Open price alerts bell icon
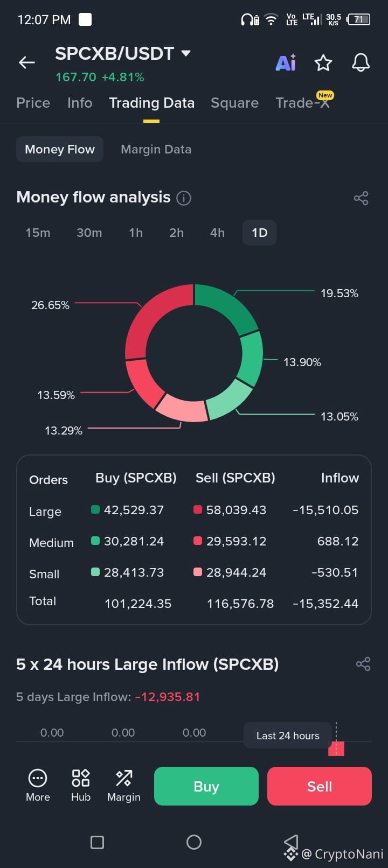This screenshot has height=868, width=388. (x=361, y=62)
